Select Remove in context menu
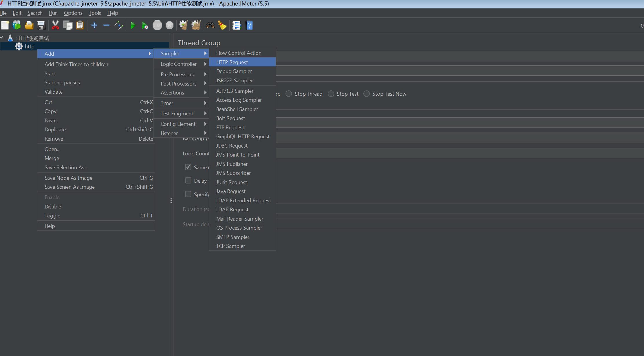Viewport: 644px width, 356px height. (96, 139)
